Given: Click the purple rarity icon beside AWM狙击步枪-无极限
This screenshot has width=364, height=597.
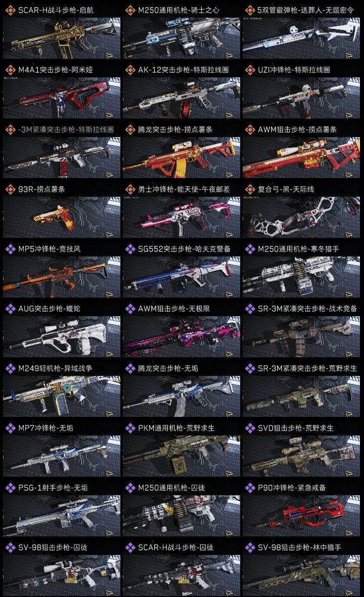Looking at the screenshot, I should tap(130, 309).
